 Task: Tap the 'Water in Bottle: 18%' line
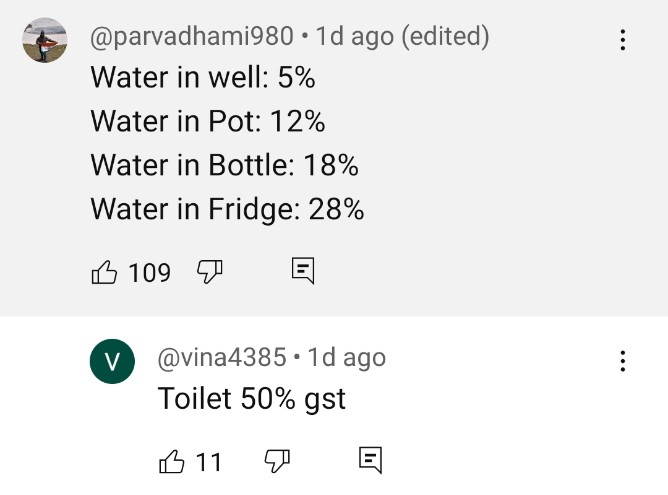(224, 165)
